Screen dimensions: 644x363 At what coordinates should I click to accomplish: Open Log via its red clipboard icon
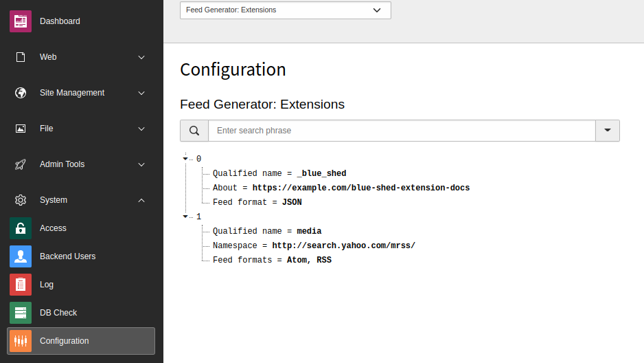(21, 285)
